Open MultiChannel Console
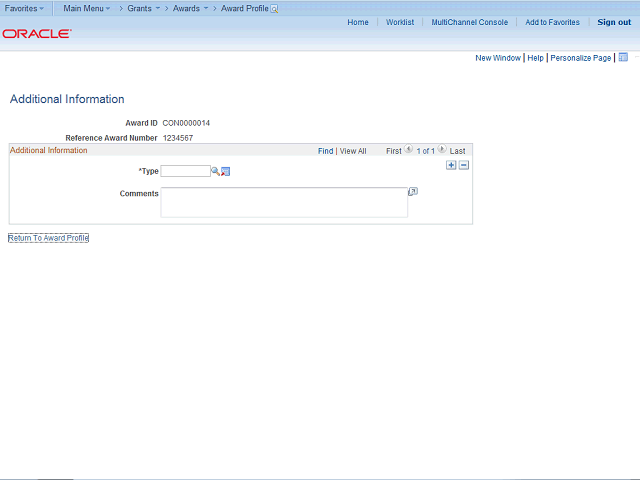Viewport: 640px width, 480px height. (470, 22)
